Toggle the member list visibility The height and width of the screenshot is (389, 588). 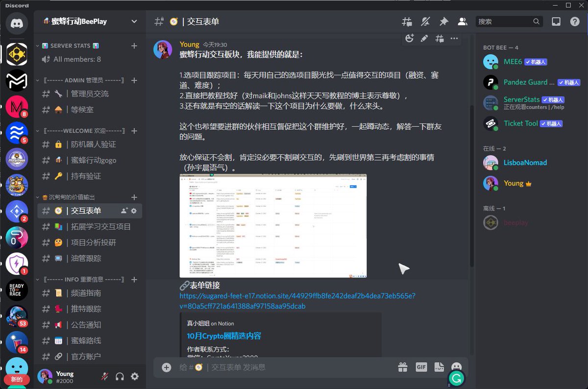pyautogui.click(x=461, y=22)
